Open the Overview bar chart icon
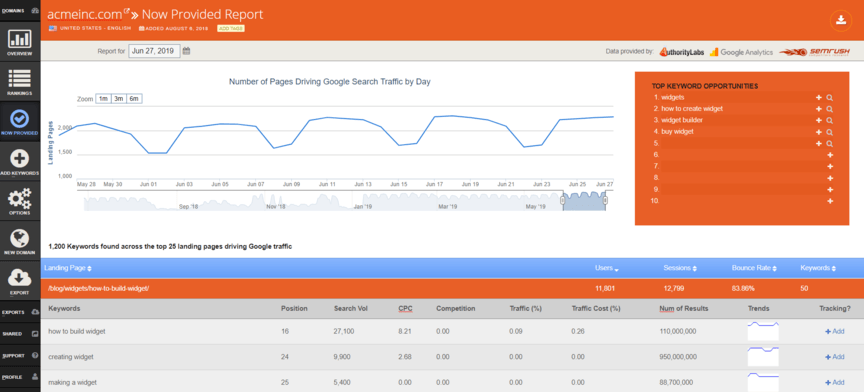The image size is (864, 392). coord(20,39)
